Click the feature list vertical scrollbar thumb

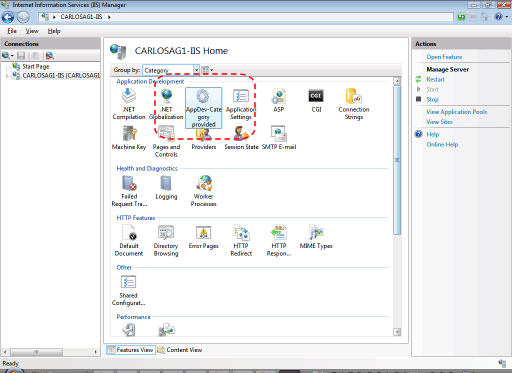(x=397, y=160)
